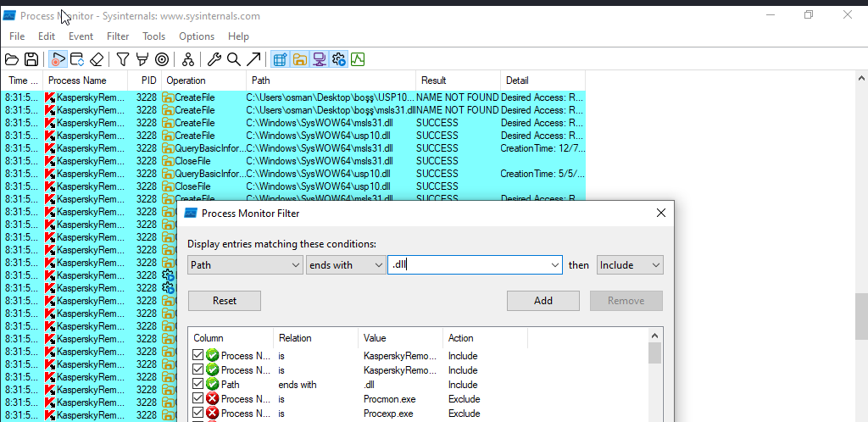Image resolution: width=868 pixels, height=422 pixels.
Task: Toggle Show File System Activity icon
Action: [x=299, y=59]
